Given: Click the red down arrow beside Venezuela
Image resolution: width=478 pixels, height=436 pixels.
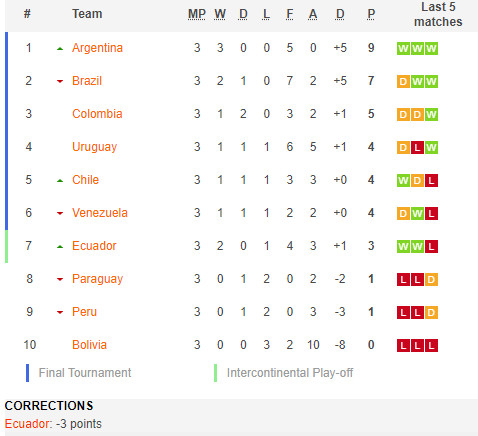Looking at the screenshot, I should pyautogui.click(x=60, y=213).
